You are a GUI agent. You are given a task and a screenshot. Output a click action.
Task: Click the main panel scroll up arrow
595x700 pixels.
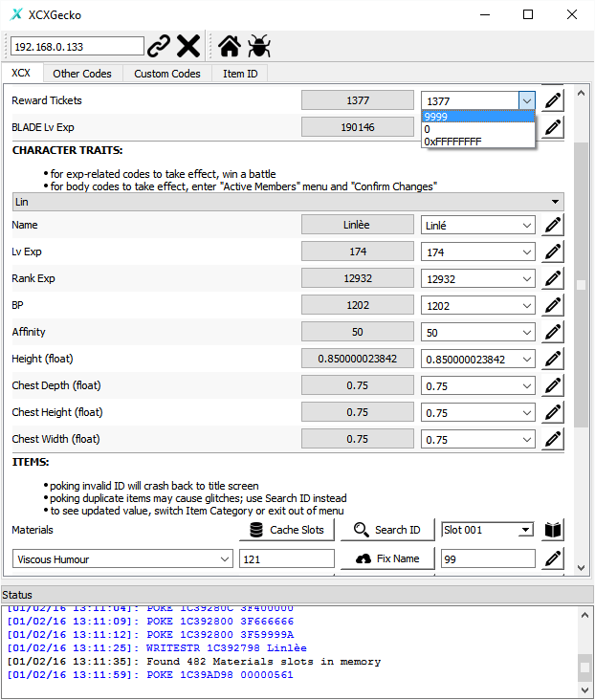coord(581,93)
